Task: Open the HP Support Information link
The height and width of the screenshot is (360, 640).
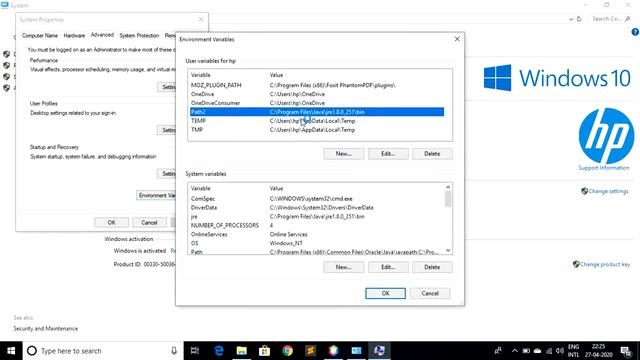Action: (x=604, y=168)
